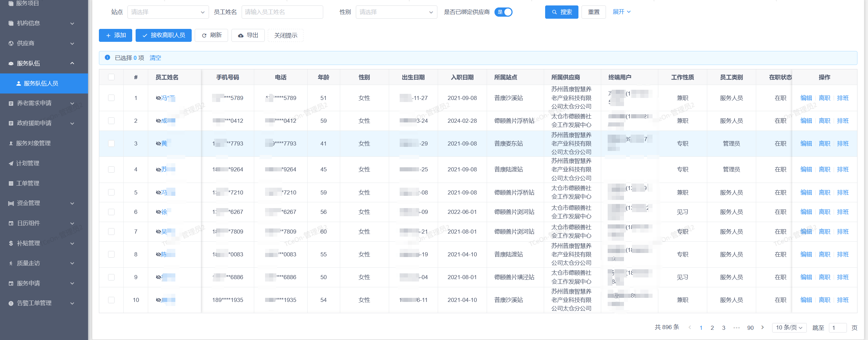The width and height of the screenshot is (868, 340).
Task: Click the 导出 export button
Action: click(x=248, y=35)
